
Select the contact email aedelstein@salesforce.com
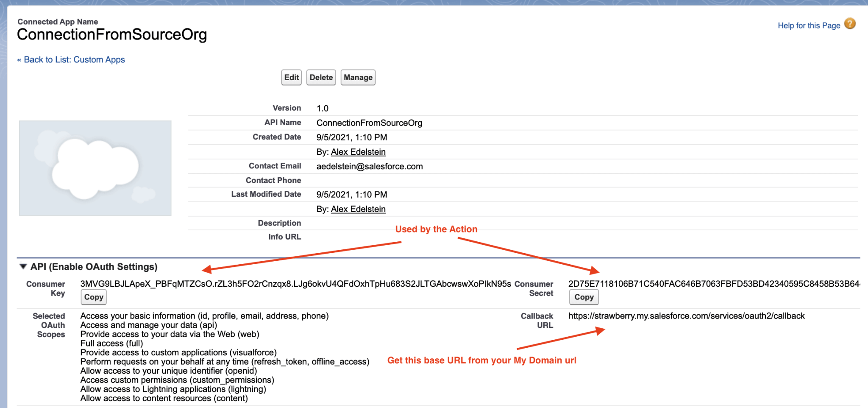tap(369, 166)
